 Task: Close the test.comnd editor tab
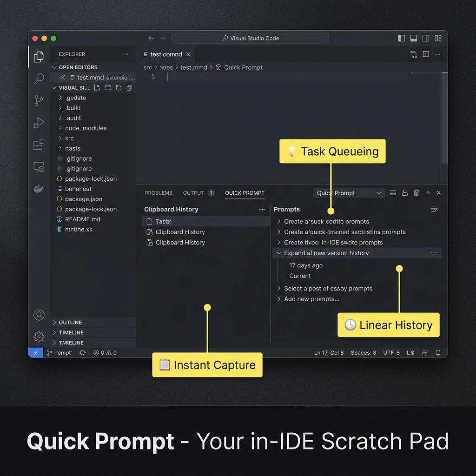coord(189,54)
